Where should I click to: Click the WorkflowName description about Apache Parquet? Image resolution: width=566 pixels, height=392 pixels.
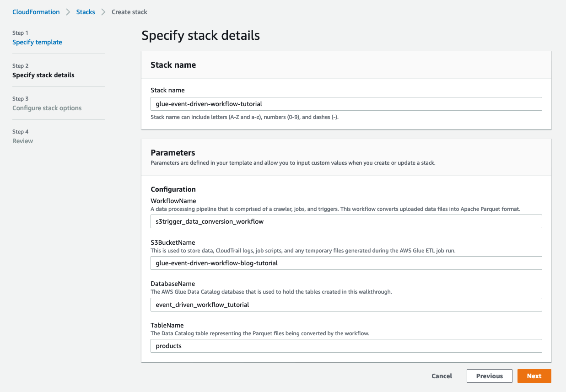point(335,209)
